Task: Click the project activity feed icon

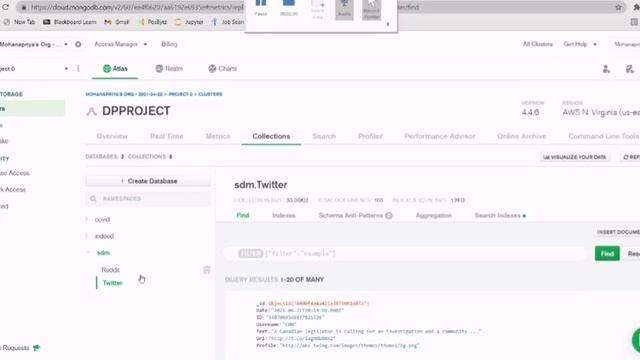Action: tap(630, 69)
